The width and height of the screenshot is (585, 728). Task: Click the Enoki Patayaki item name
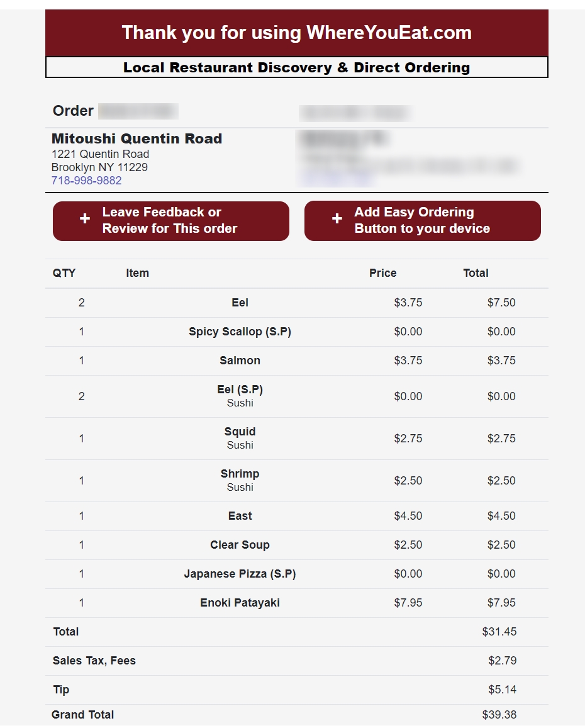pyautogui.click(x=240, y=603)
